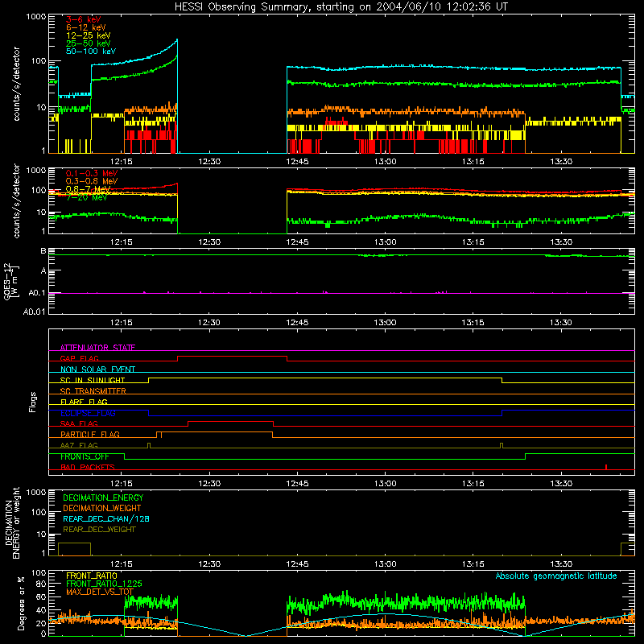Click the Degrees or % axis label
The height and width of the screenshot is (644, 644).
tap(22, 603)
